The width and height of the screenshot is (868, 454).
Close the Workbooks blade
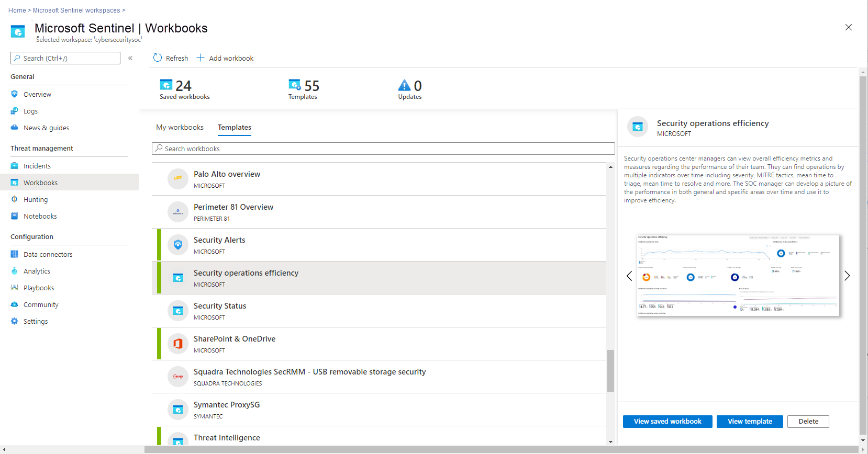pos(849,27)
